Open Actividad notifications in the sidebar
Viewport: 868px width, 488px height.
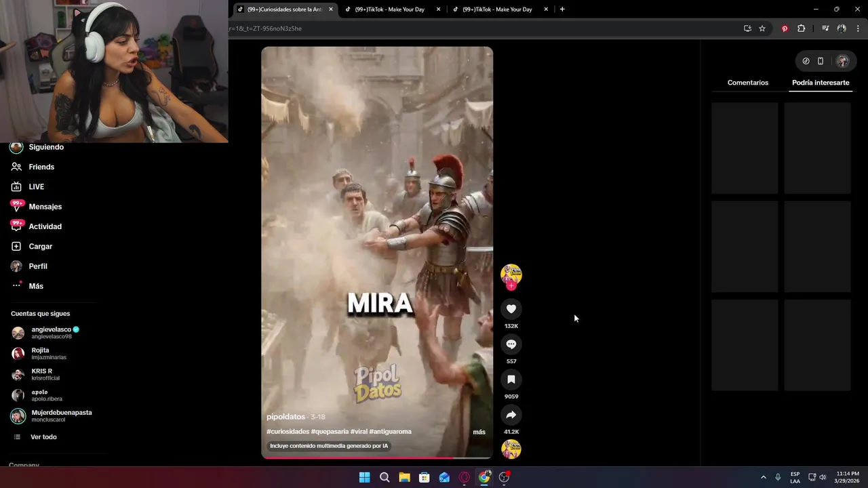(x=45, y=226)
